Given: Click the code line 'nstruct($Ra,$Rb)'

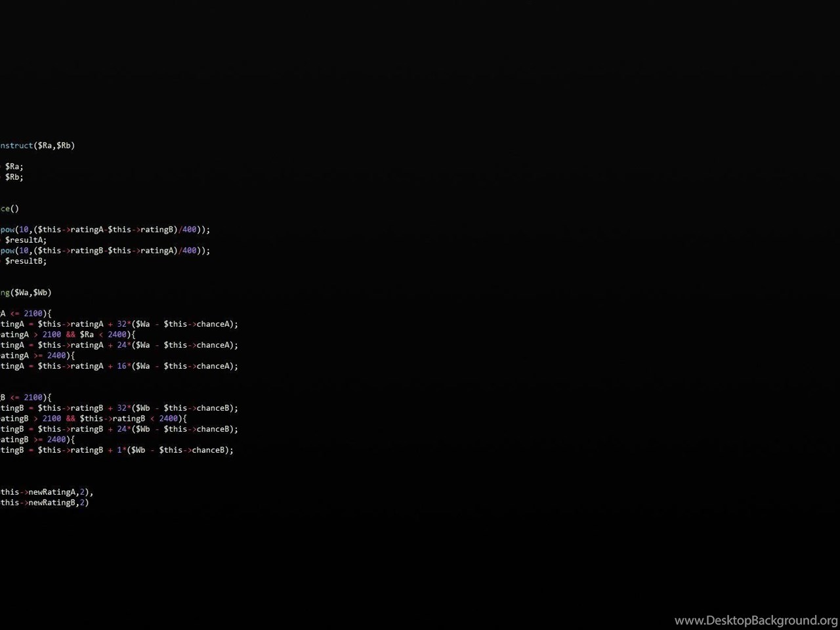Looking at the screenshot, I should (37, 146).
